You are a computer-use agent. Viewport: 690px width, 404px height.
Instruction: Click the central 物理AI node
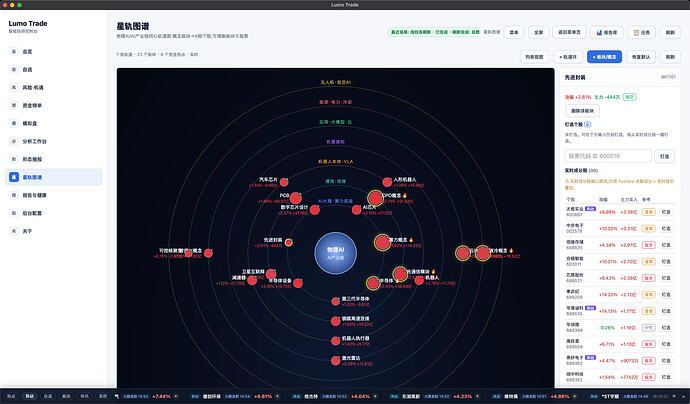[x=335, y=253]
